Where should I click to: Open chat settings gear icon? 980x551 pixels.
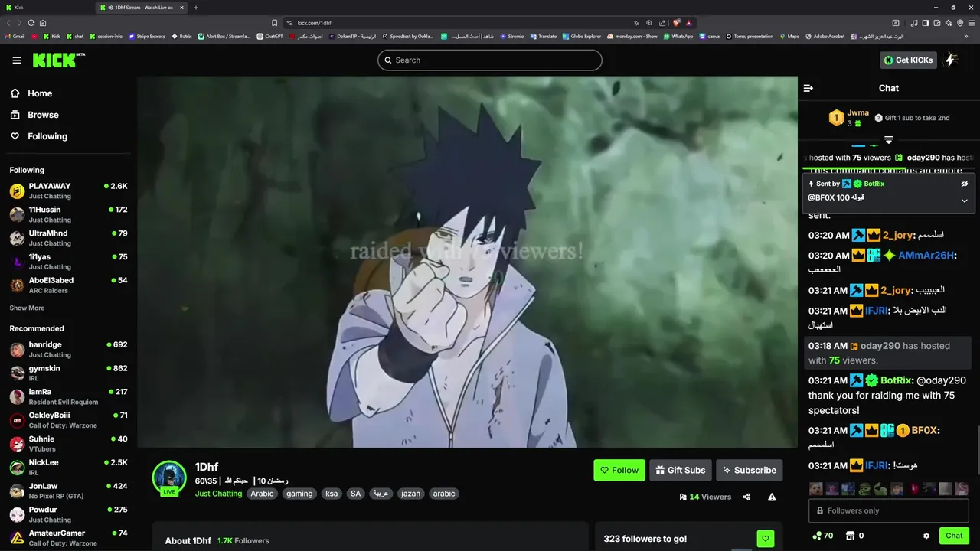(926, 536)
